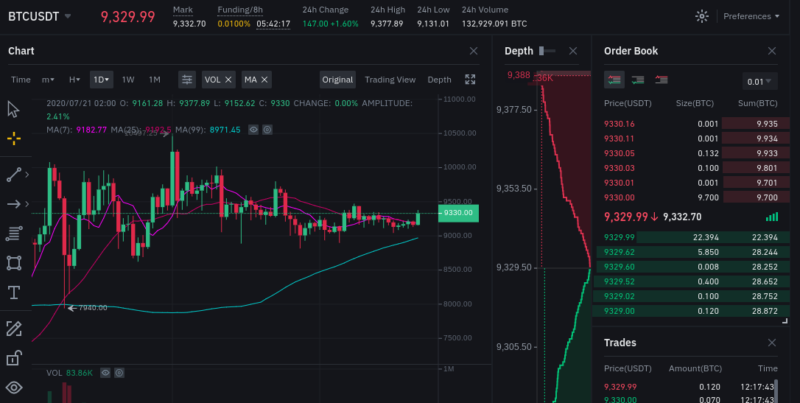The width and height of the screenshot is (800, 403).
Task: Click the Funding/8h label
Action: (x=240, y=10)
